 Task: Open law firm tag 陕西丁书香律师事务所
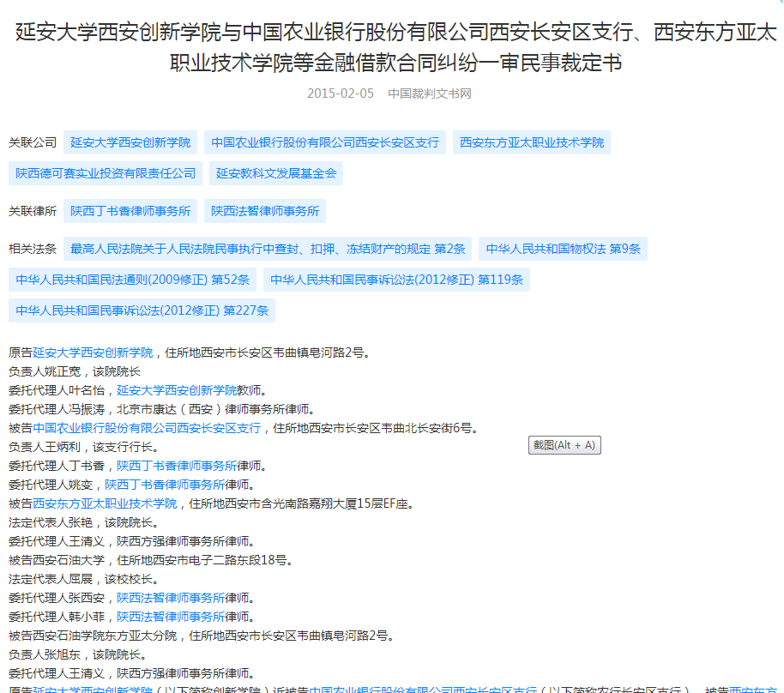[x=130, y=211]
